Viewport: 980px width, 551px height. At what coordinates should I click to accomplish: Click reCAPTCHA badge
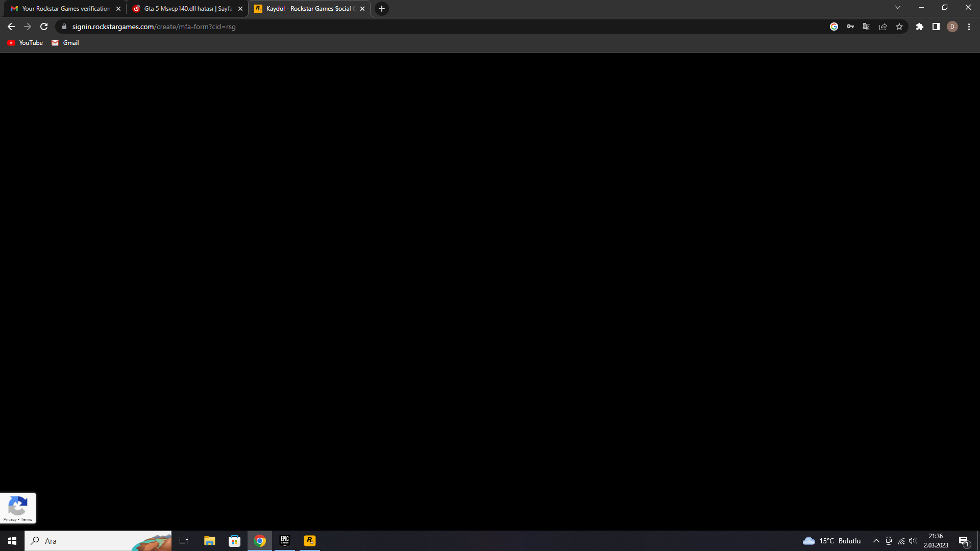pyautogui.click(x=18, y=508)
